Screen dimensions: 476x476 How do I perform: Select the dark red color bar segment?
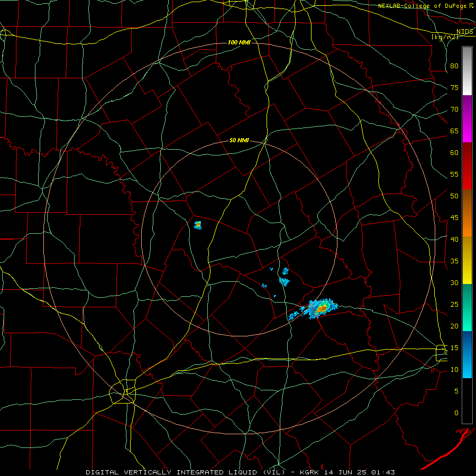[467, 166]
